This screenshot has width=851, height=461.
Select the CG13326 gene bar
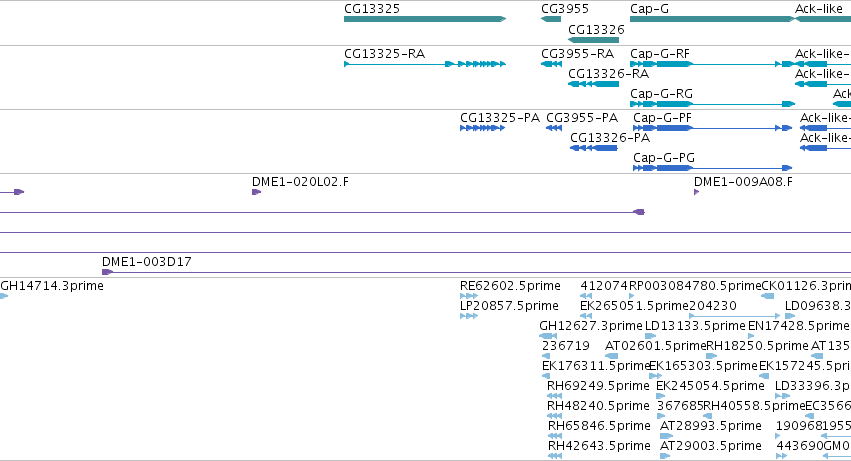tap(593, 40)
